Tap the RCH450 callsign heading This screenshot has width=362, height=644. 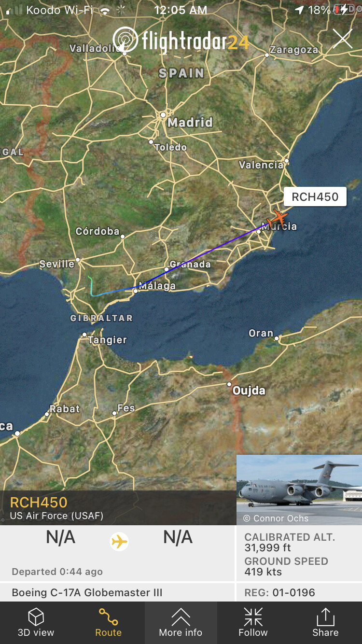coord(39,503)
